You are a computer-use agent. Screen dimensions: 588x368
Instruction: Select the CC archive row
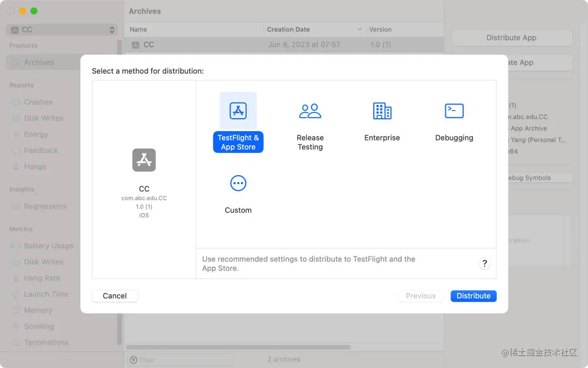point(284,45)
